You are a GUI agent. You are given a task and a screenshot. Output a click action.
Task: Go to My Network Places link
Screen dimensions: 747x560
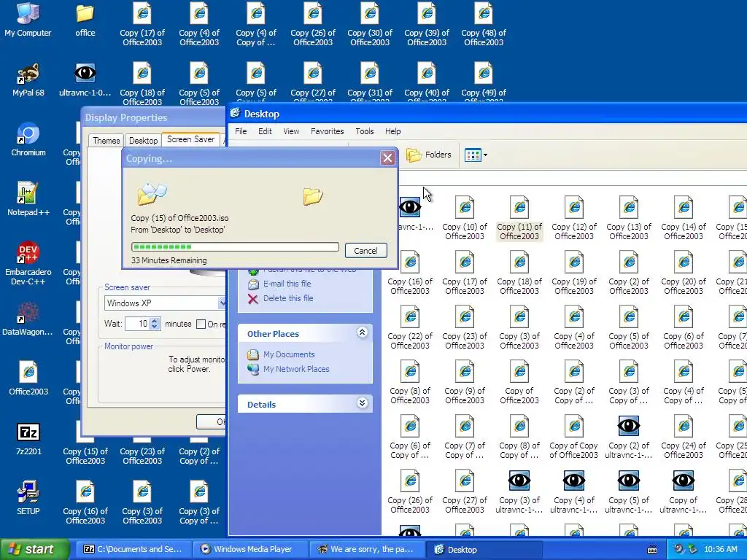click(x=288, y=369)
